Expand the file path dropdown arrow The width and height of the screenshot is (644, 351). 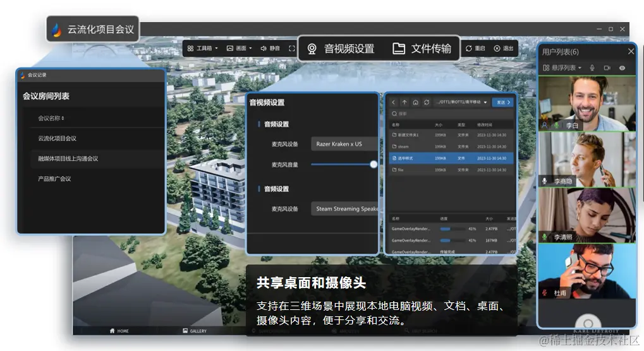click(485, 102)
